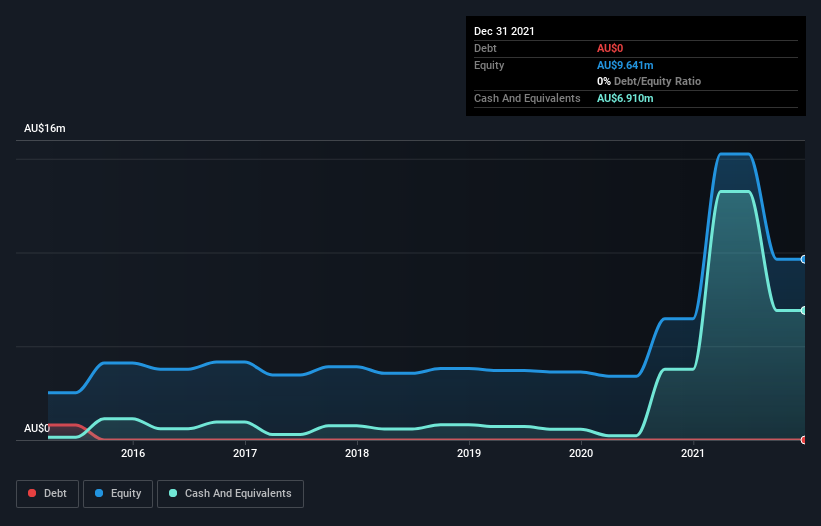Click the 2021 axis label

[693, 453]
